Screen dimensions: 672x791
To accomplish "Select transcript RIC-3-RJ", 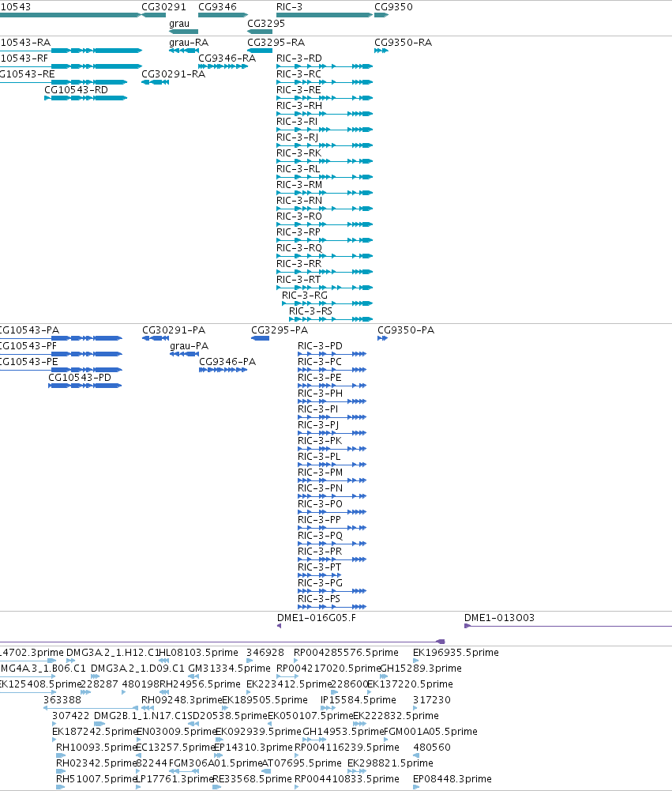I will (324, 145).
